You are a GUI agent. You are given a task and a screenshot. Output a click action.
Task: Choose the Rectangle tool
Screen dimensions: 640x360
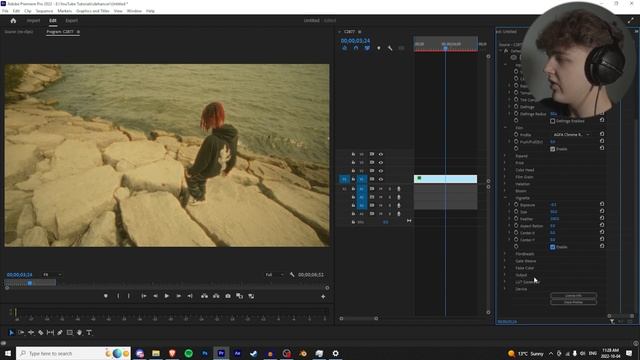(70, 333)
